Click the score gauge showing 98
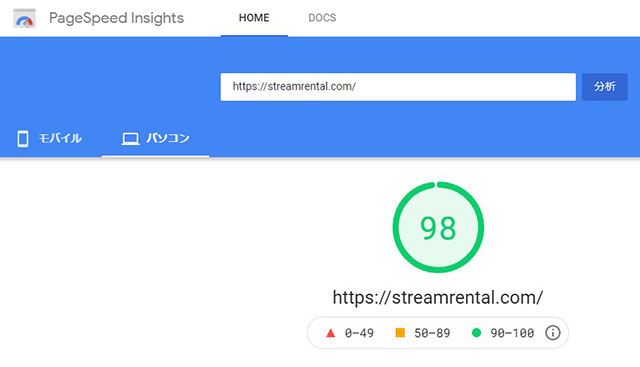The image size is (640, 367). (x=438, y=227)
